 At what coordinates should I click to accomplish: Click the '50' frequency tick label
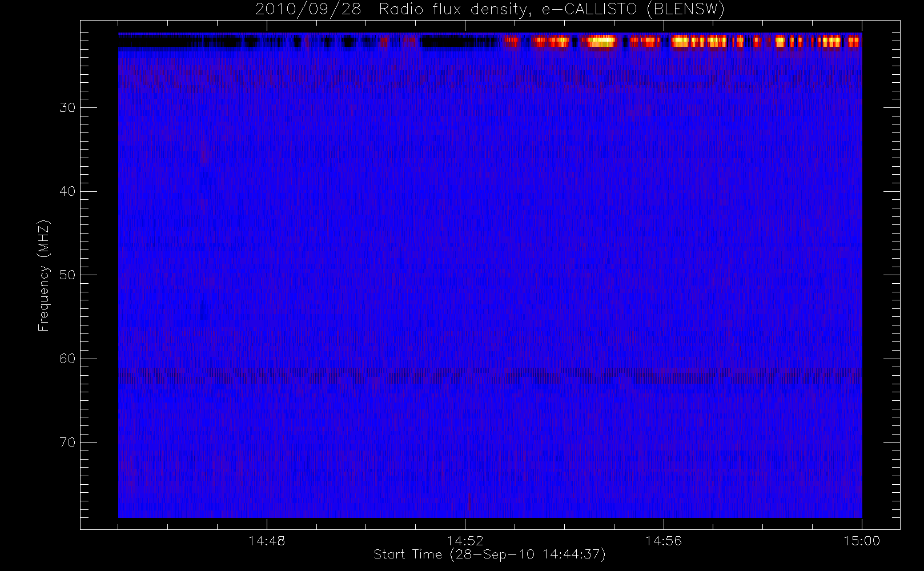pos(67,275)
